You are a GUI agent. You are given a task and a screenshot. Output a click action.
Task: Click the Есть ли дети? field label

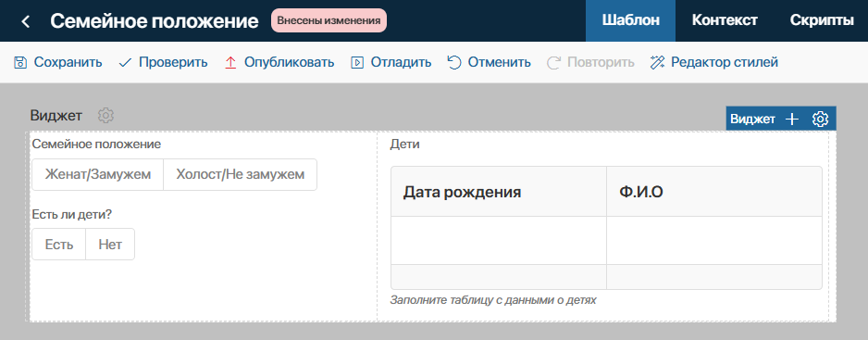72,214
